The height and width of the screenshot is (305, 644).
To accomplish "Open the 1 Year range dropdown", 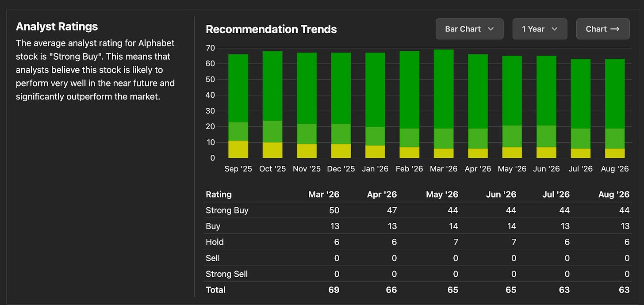I will click(540, 29).
